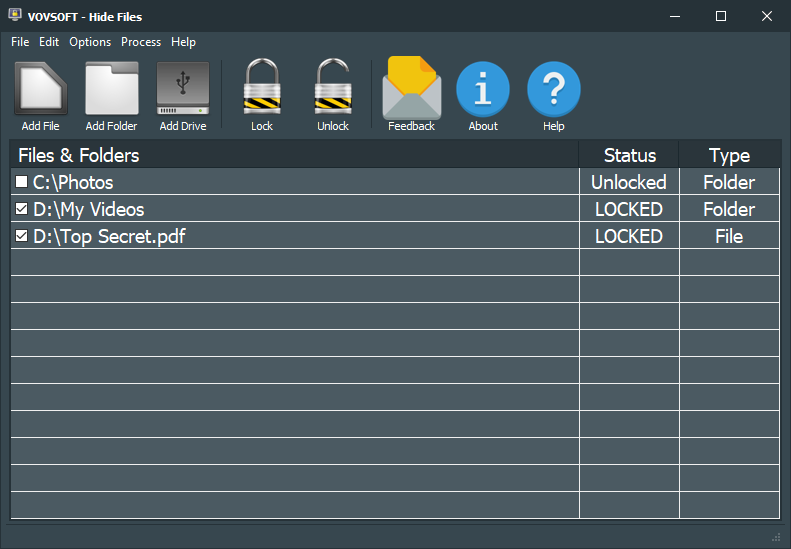Sort by the Status column header
The image size is (791, 549).
point(629,155)
